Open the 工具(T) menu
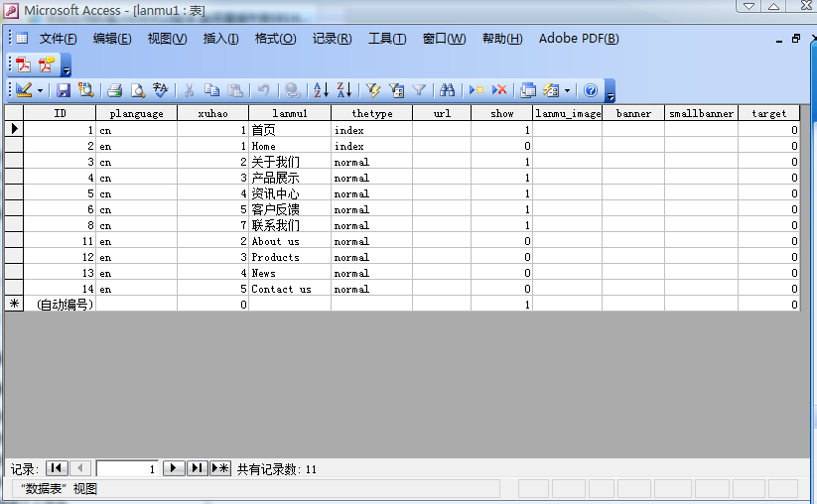 [x=387, y=39]
